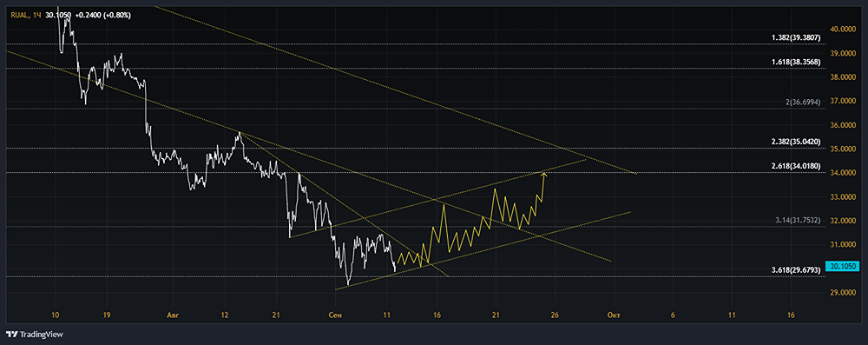Click the TradingView logo
Image resolution: width=868 pixels, height=345 pixels.
click(x=35, y=335)
